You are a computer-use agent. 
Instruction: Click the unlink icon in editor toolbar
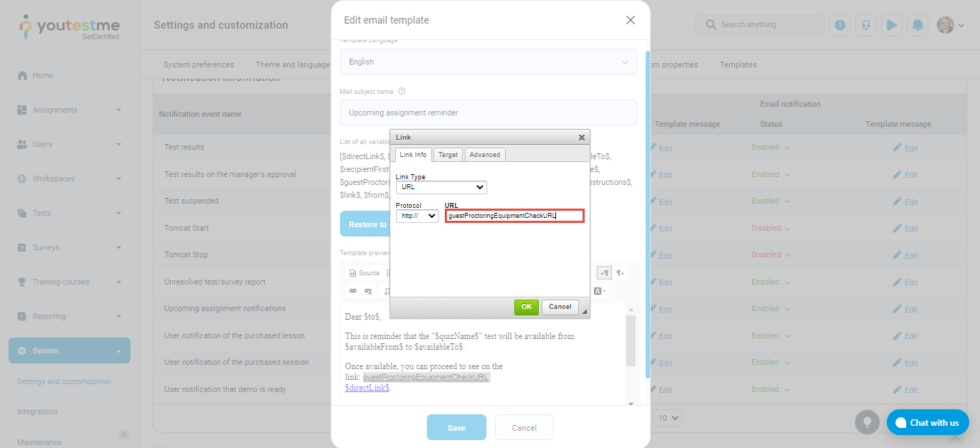368,291
